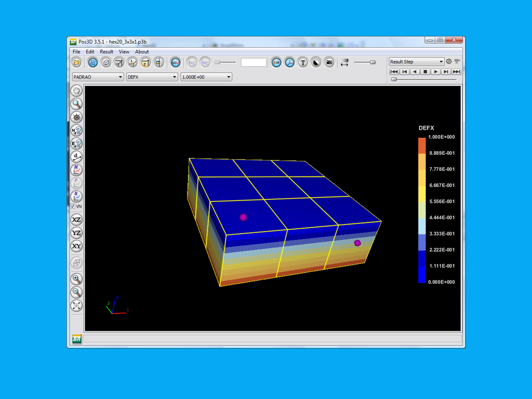Toggle the color legend display icon
532x399 pixels.
click(276, 63)
